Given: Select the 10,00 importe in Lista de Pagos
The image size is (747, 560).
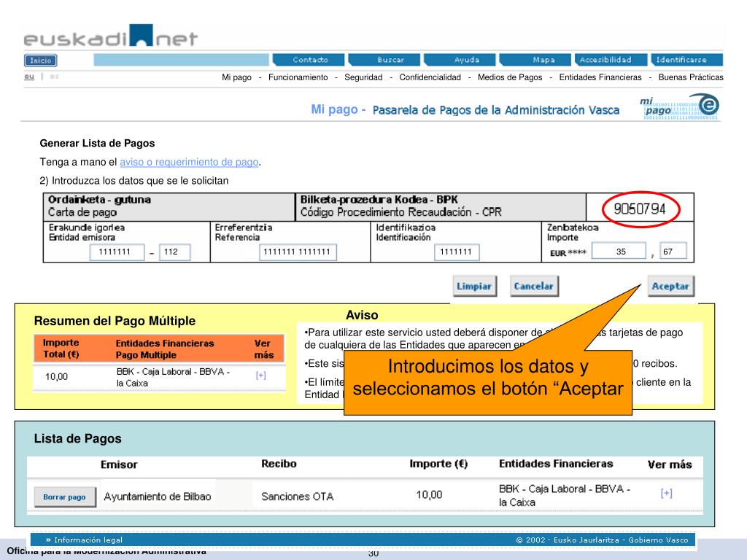Looking at the screenshot, I should tap(429, 495).
